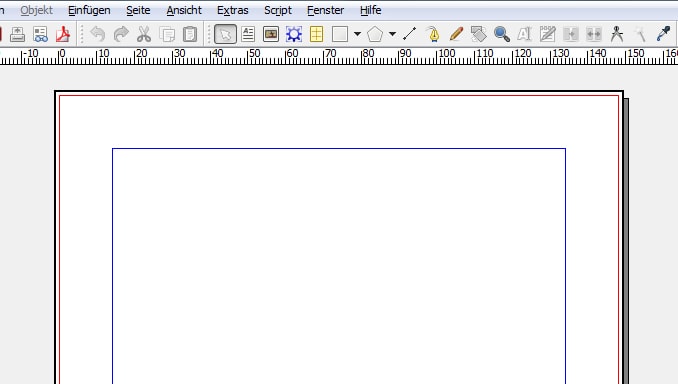This screenshot has height=384, width=678.
Task: Expand the Shape tool dropdown arrow
Action: 358,34
